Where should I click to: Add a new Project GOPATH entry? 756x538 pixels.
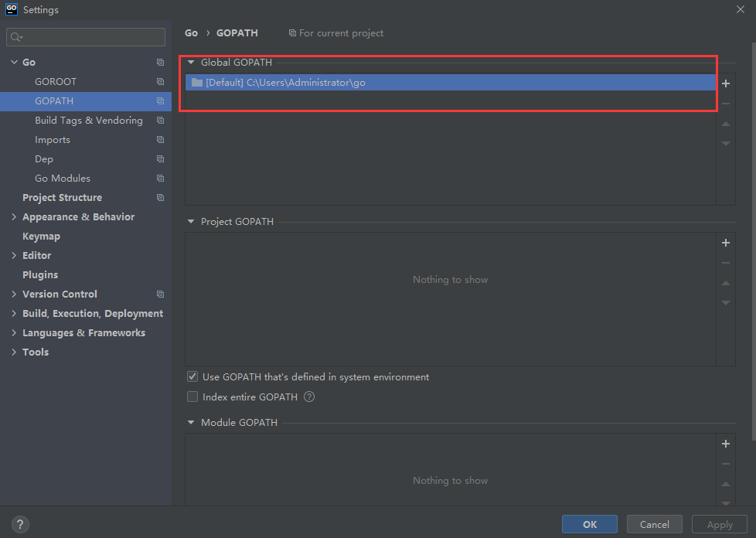point(726,243)
